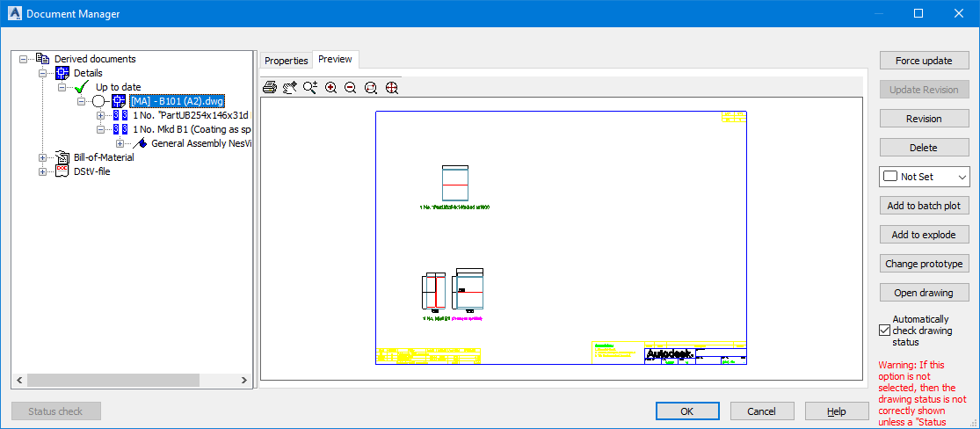Expand the DStV-file node
This screenshot has width=980, height=429.
(x=42, y=171)
